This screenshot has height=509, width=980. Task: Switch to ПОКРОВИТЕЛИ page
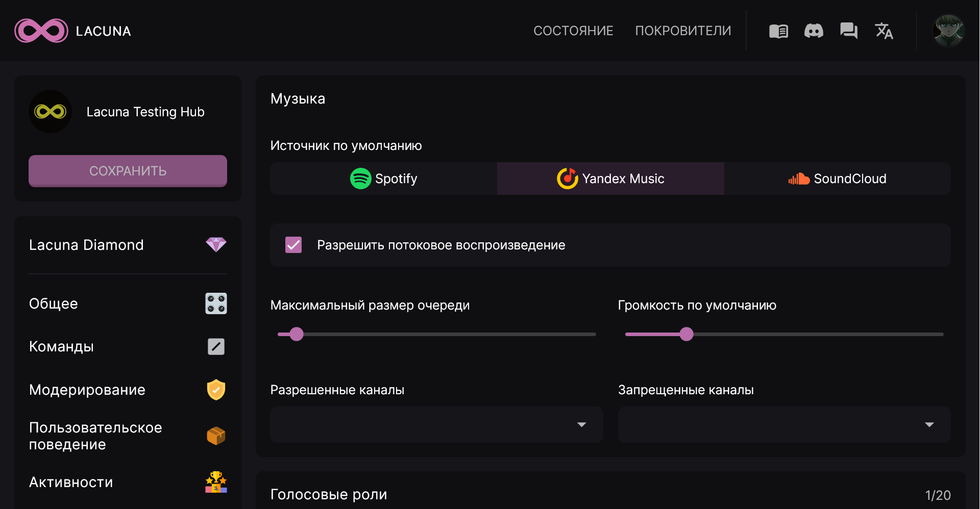click(x=683, y=31)
